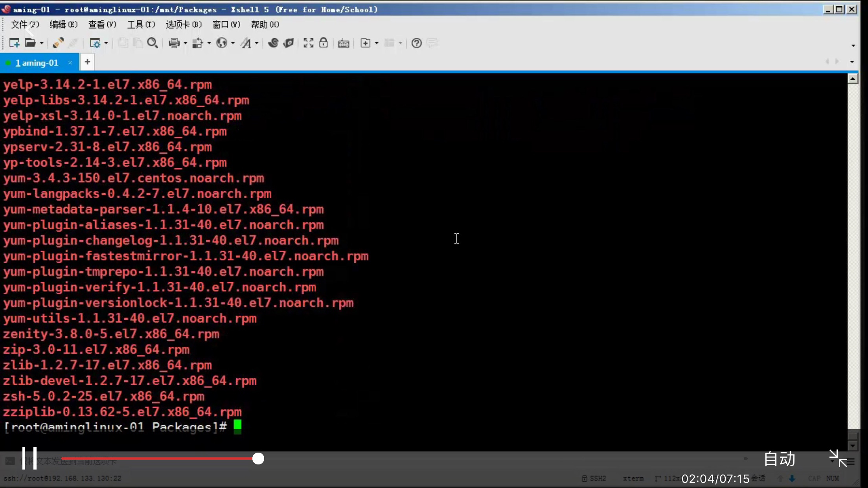Click the NUM indicator in status bar
The height and width of the screenshot is (488, 868).
(x=833, y=478)
